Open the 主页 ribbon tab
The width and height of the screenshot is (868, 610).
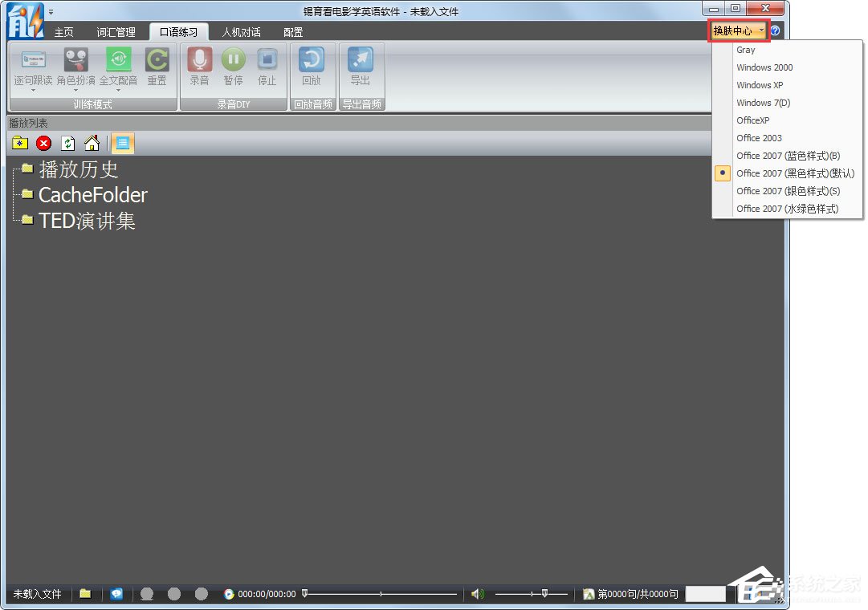click(64, 32)
